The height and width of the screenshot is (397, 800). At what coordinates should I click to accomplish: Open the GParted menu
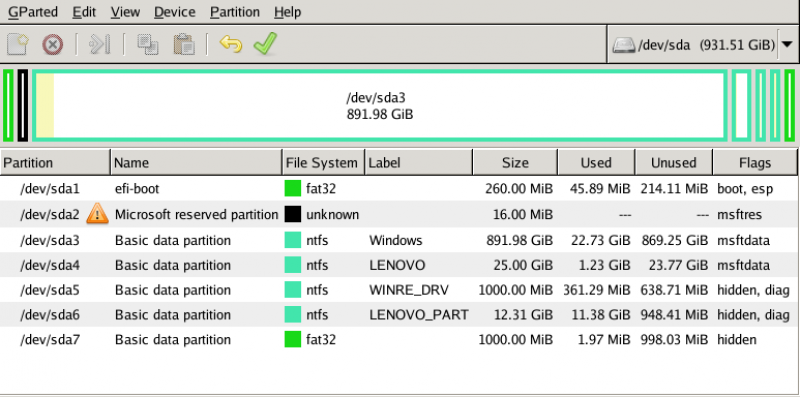pos(33,12)
